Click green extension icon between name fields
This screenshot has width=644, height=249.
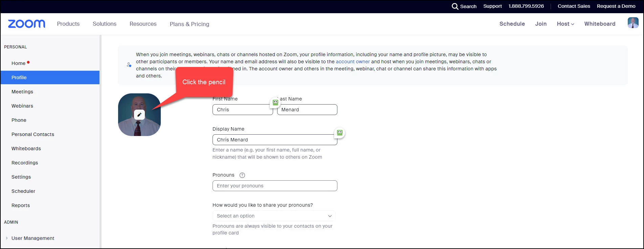tap(275, 102)
